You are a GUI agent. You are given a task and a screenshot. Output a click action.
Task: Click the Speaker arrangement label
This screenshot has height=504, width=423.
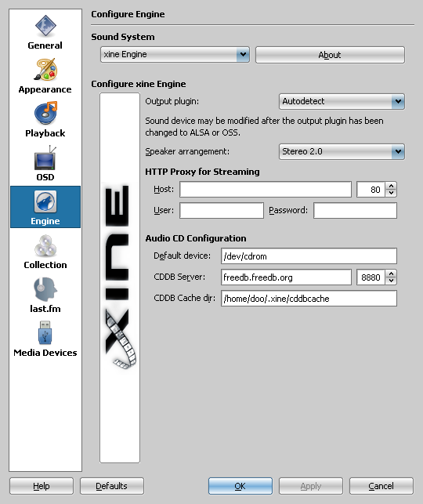pyautogui.click(x=187, y=152)
